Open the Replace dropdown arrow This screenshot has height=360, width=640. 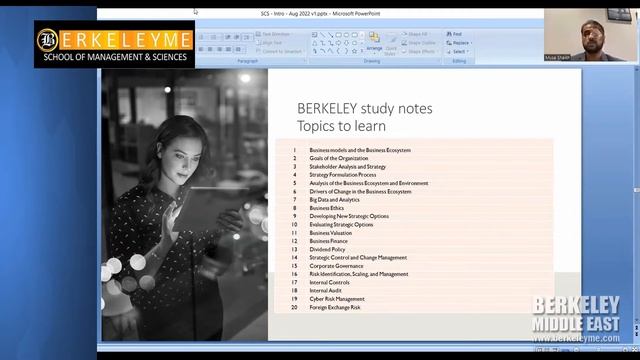click(x=471, y=43)
